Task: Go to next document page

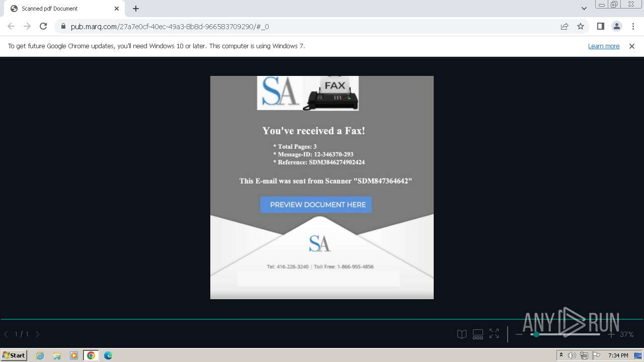Action: (37, 334)
